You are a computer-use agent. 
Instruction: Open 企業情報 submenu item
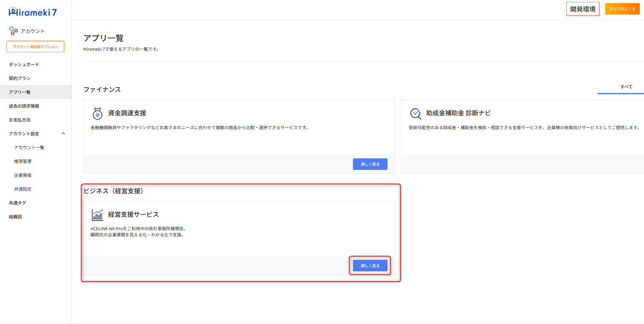(x=23, y=175)
